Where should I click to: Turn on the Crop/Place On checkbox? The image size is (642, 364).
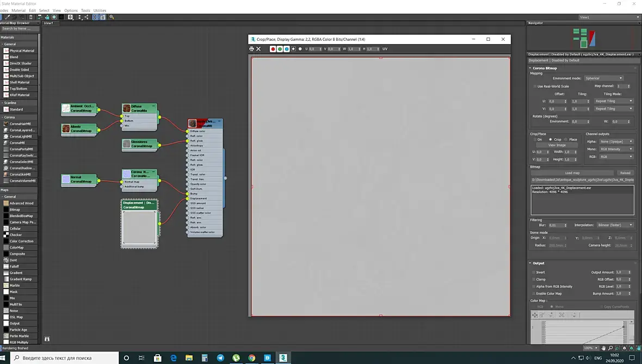(535, 140)
